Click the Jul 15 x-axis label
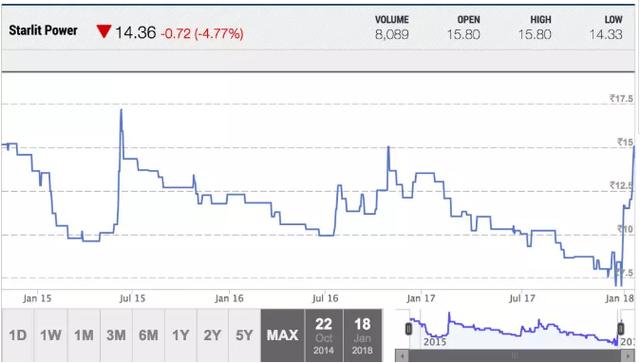The height and width of the screenshot is (363, 640). tap(132, 298)
